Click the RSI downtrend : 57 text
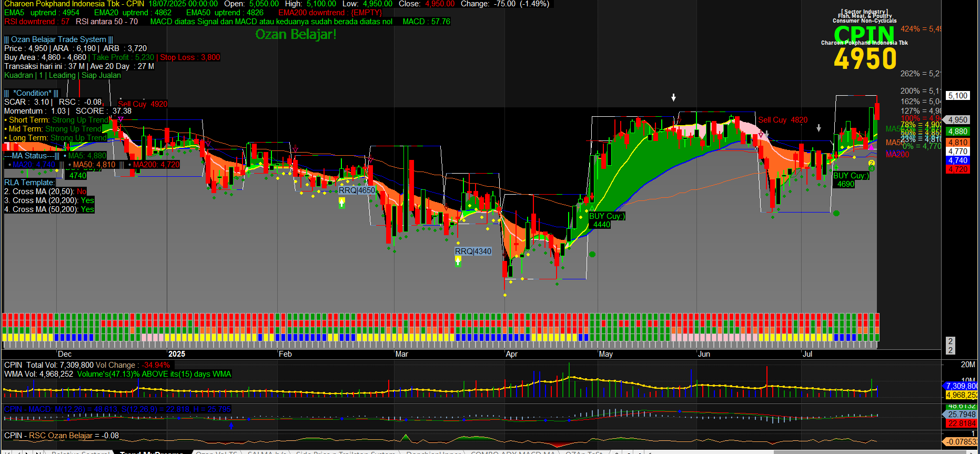 tap(37, 22)
